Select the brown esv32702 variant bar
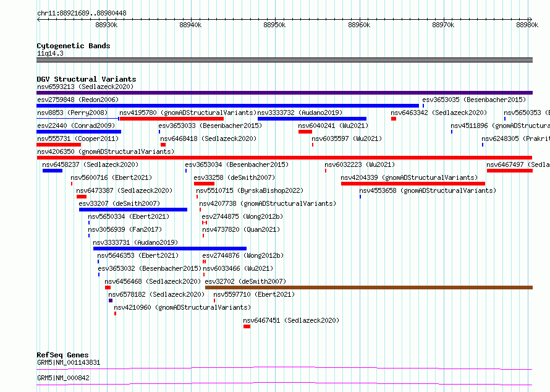Screen dimensions: 550x392 pyautogui.click(x=369, y=288)
